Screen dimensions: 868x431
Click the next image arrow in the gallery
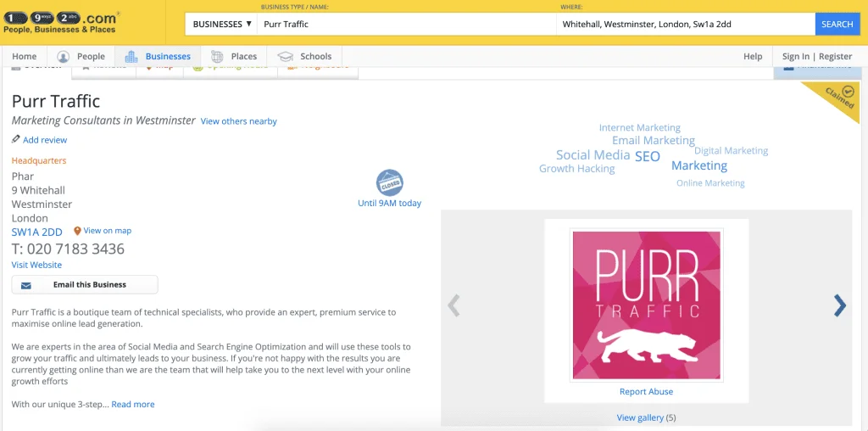[x=840, y=305]
